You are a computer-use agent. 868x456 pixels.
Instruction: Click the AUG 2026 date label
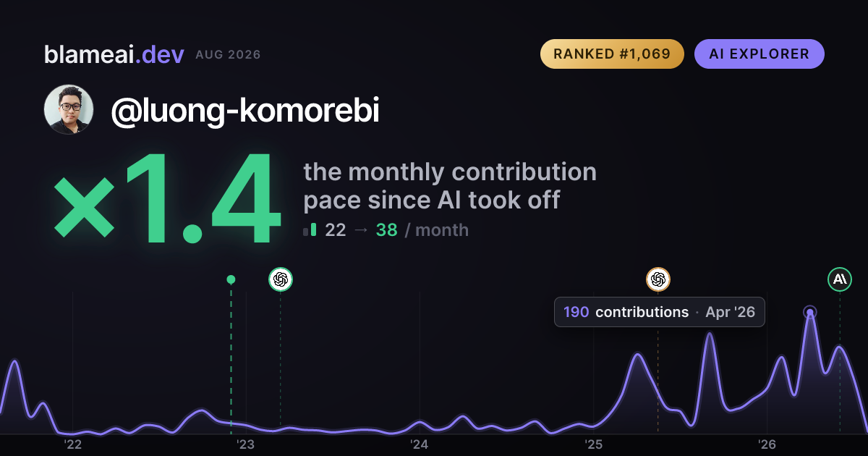coord(228,55)
